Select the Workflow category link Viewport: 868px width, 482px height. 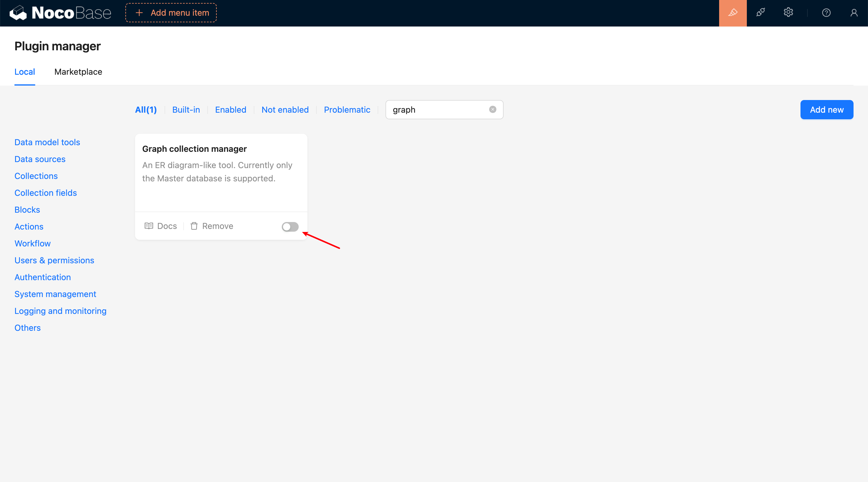32,243
